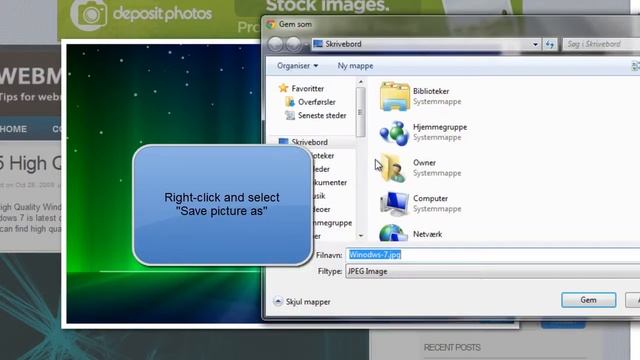This screenshot has height=360, width=640.
Task: Select Seneste steder in the navigation pane
Action: coord(322,116)
